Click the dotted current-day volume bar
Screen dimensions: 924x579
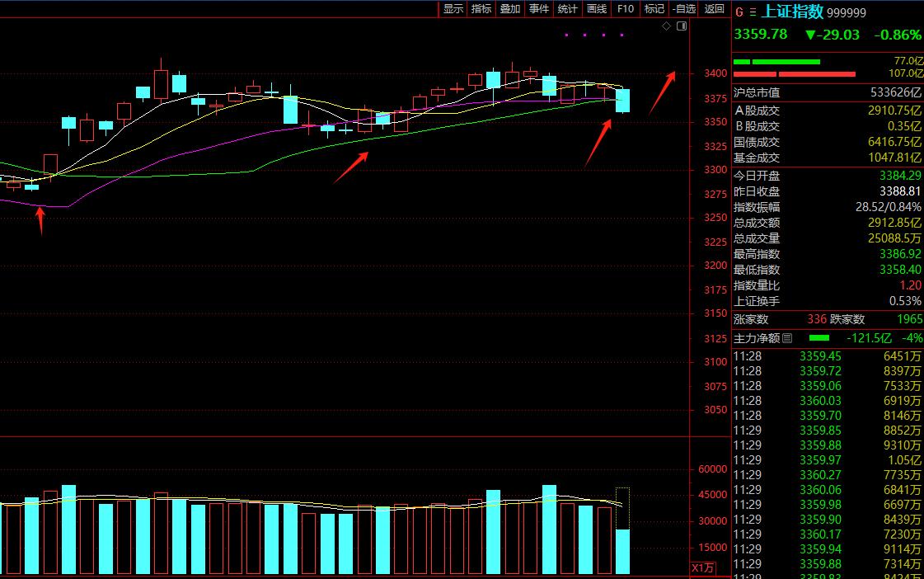pyautogui.click(x=622, y=530)
